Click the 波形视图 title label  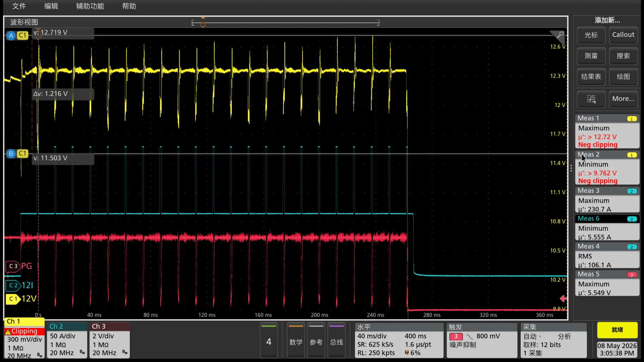[x=24, y=22]
